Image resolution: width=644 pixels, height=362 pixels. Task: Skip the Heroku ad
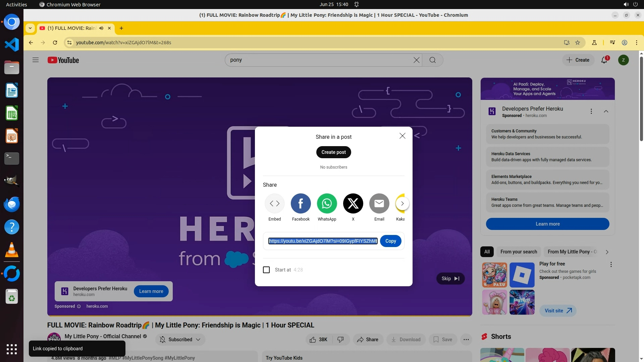450,279
